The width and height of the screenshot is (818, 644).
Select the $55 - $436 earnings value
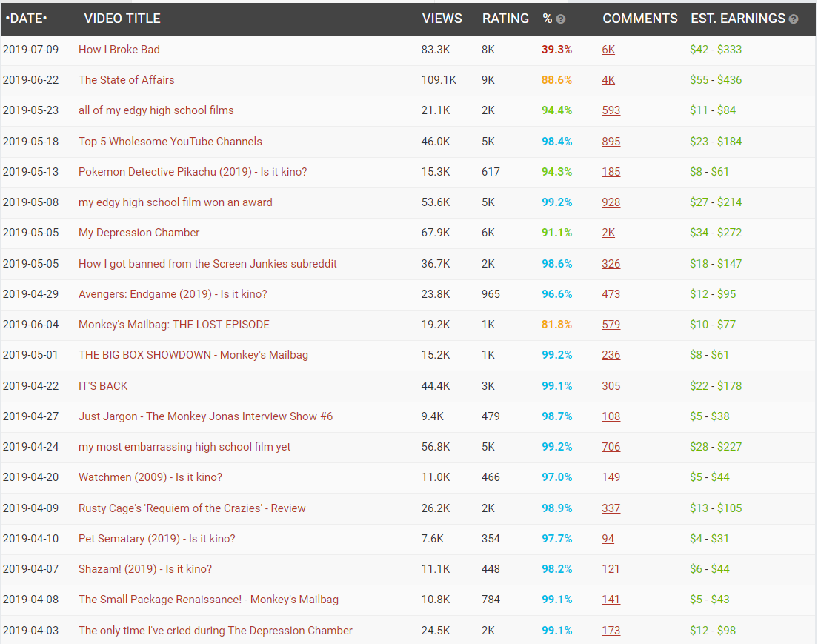point(716,80)
